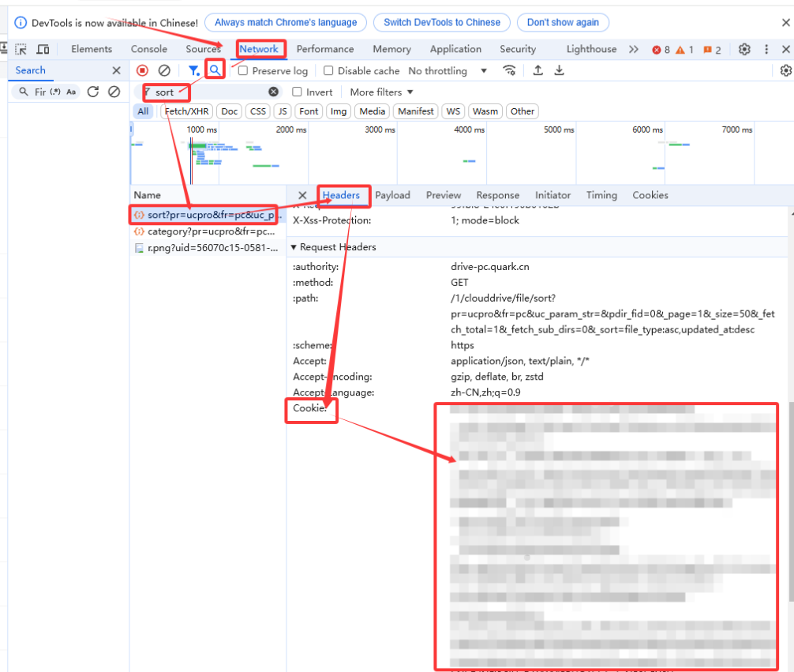
Task: Check the Disable cache checkbox
Action: (x=328, y=71)
